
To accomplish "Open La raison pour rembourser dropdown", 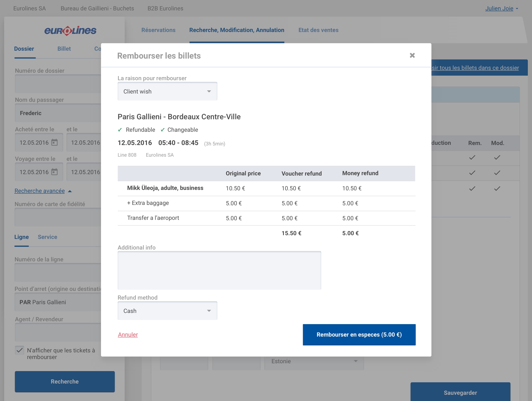I will [x=167, y=91].
